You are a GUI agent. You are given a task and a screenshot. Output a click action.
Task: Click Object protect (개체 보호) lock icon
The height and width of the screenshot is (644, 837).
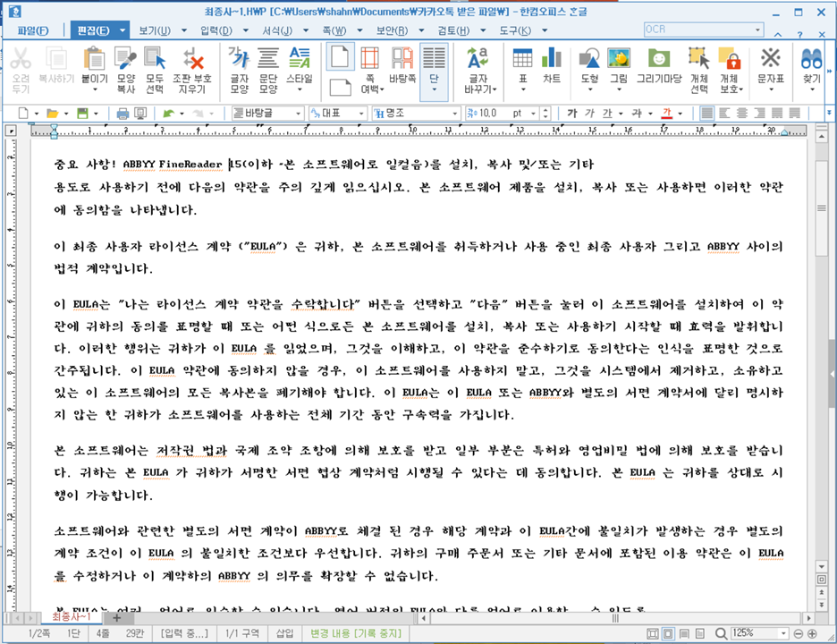[x=730, y=59]
